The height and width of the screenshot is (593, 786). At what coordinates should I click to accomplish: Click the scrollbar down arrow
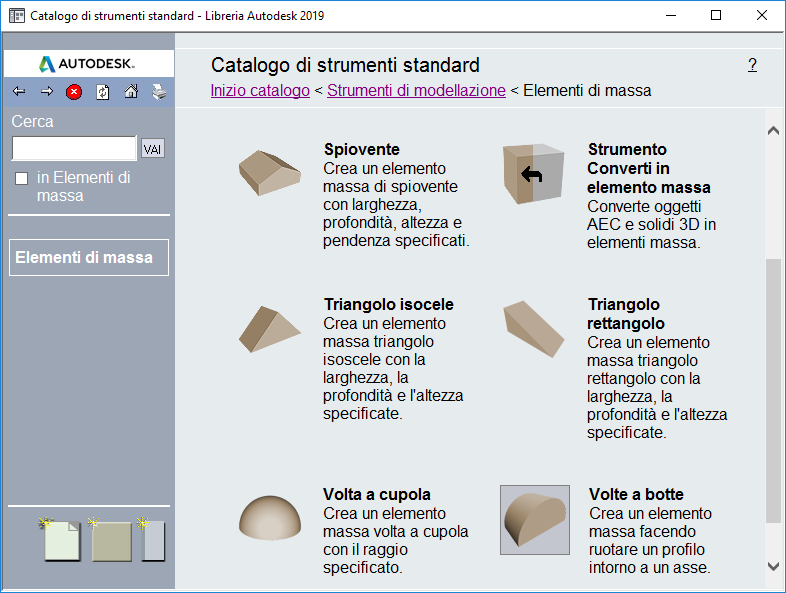[773, 566]
